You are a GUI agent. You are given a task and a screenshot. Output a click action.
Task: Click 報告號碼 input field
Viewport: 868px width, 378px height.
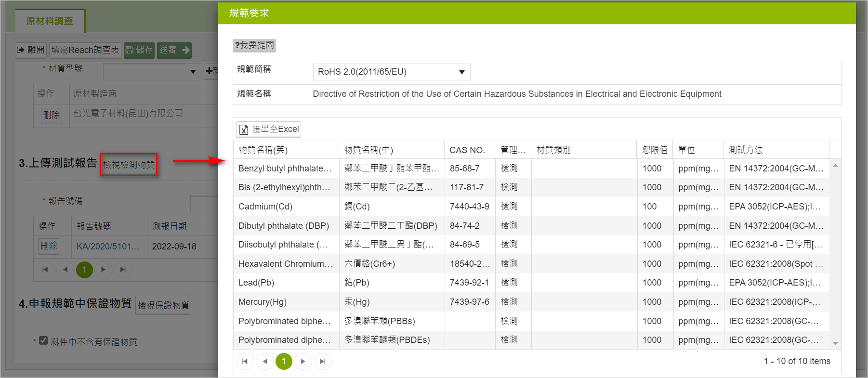tap(204, 204)
